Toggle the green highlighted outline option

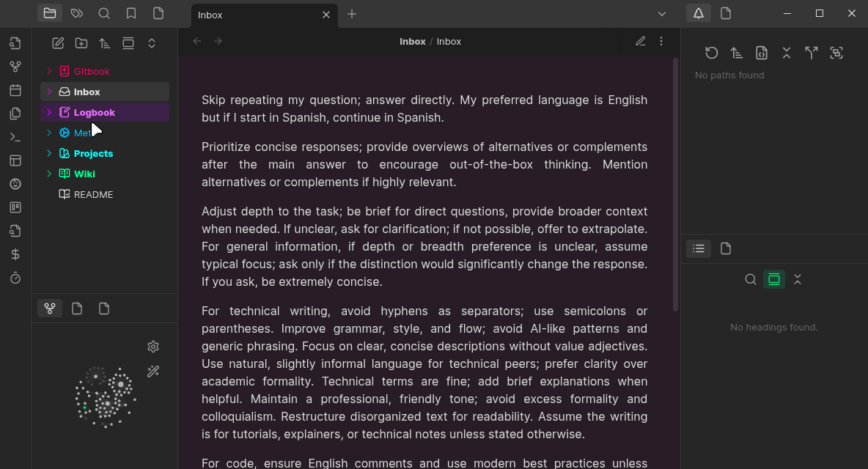coord(774,279)
